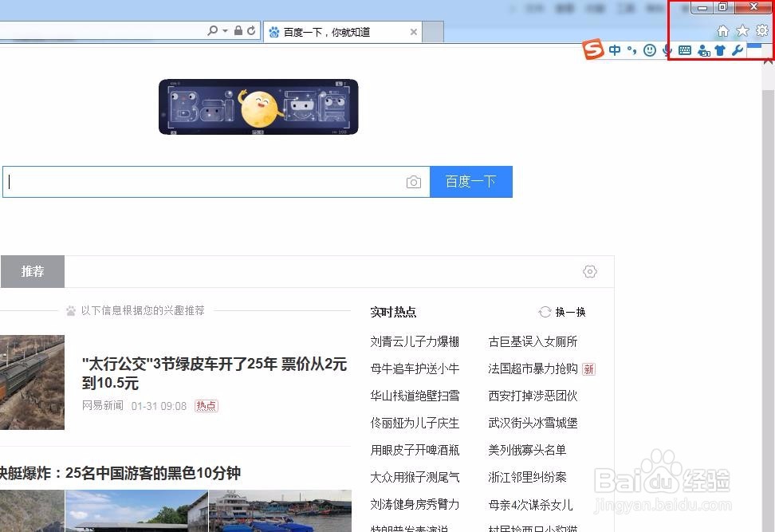Open the 太行公交 green train news headline
Screen dimensions: 775x532
point(214,373)
